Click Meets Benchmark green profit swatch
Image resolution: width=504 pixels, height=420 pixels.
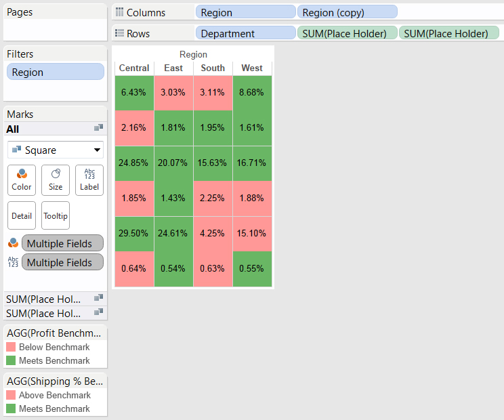point(11,360)
